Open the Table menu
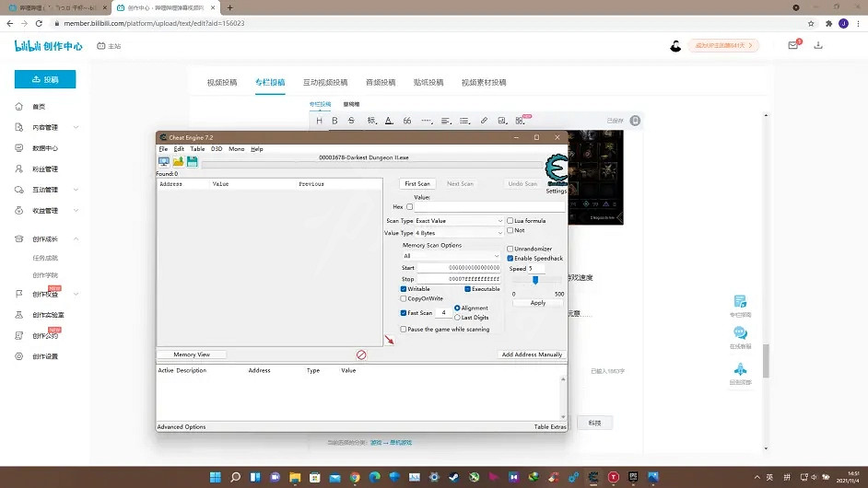This screenshot has width=868, height=488. pyautogui.click(x=197, y=148)
